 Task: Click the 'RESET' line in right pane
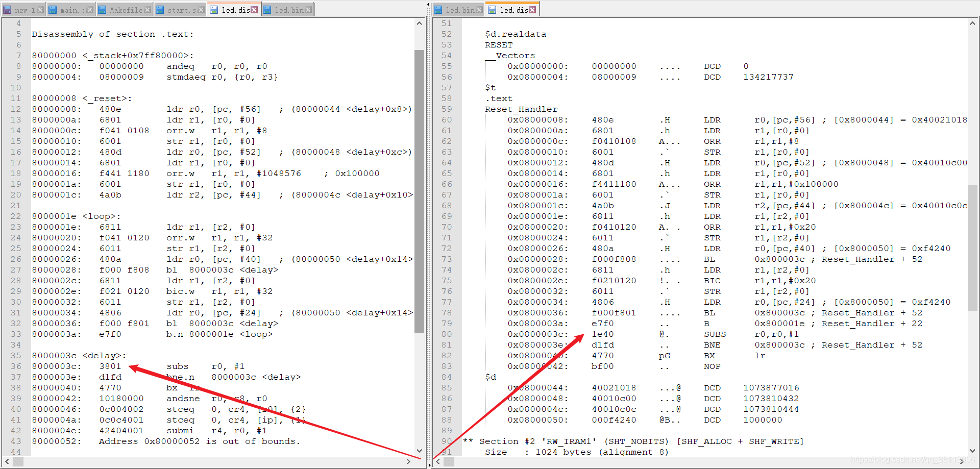click(499, 45)
